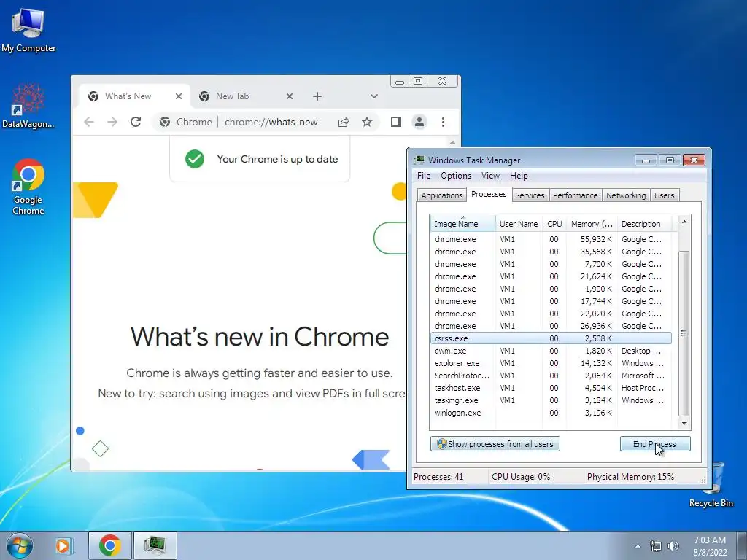Click process list scrollbar down arrow
Image resolution: width=747 pixels, height=560 pixels.
[x=684, y=423]
